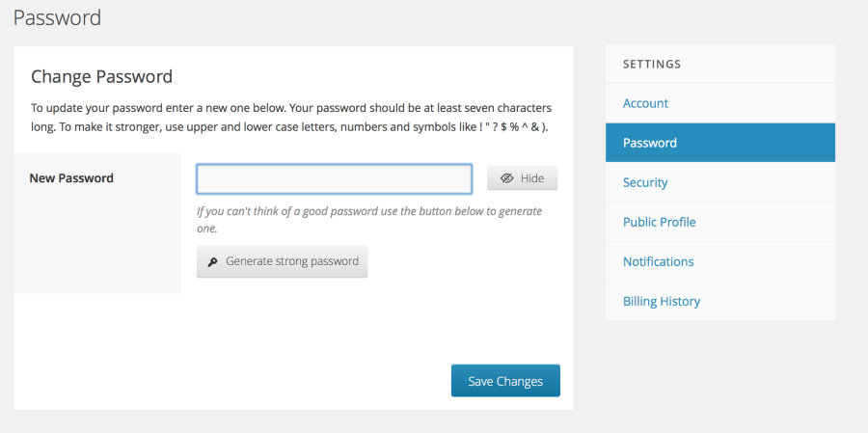
Task: Toggle password visibility with the Hide button
Action: [x=522, y=179]
